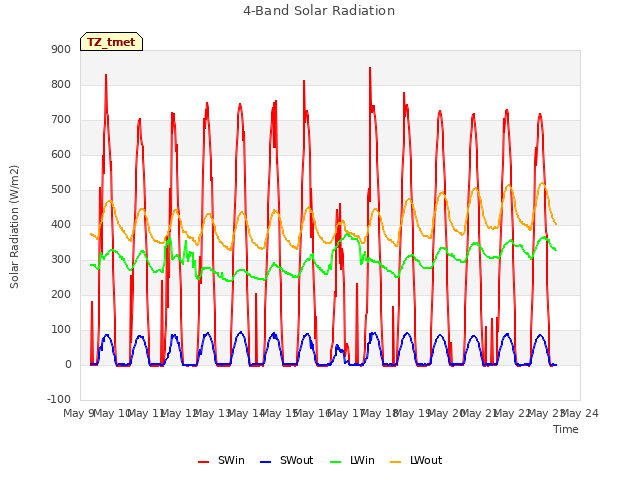Click the 300 y-axis tick label

(61, 260)
